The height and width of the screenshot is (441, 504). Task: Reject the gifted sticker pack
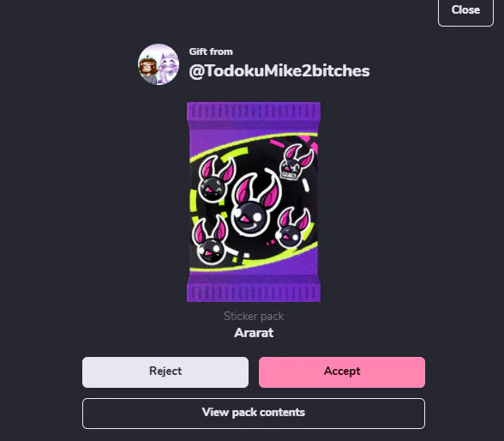(x=165, y=372)
